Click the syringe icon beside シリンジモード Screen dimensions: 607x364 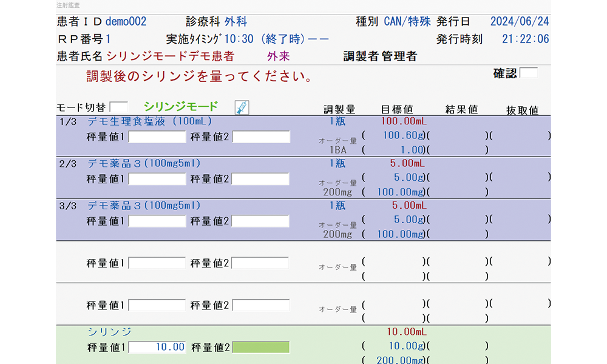click(x=242, y=107)
